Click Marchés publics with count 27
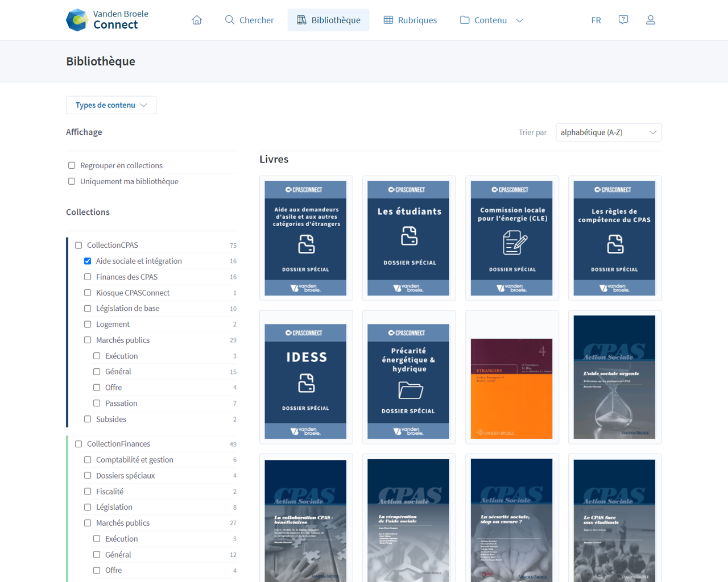Image resolution: width=728 pixels, height=582 pixels. [x=123, y=523]
